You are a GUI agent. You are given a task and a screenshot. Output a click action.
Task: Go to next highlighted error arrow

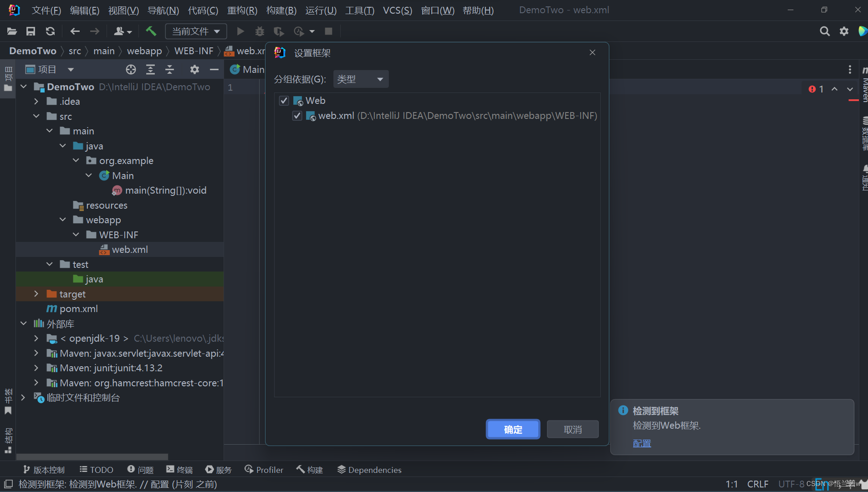(x=850, y=89)
